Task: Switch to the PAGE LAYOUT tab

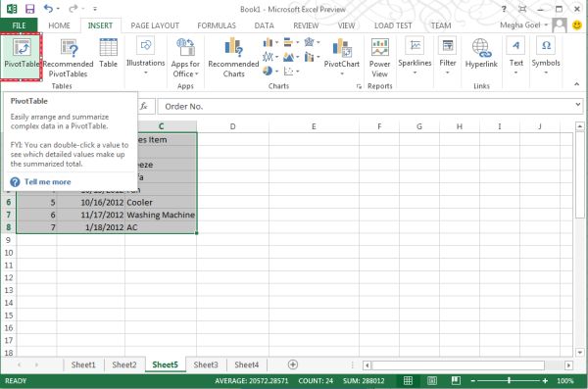Action: click(155, 25)
